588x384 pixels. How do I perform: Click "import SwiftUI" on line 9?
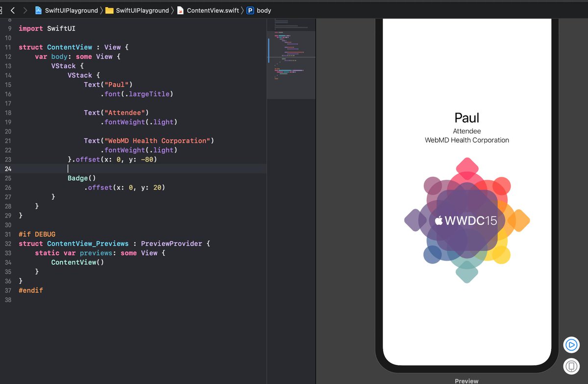pyautogui.click(x=47, y=28)
